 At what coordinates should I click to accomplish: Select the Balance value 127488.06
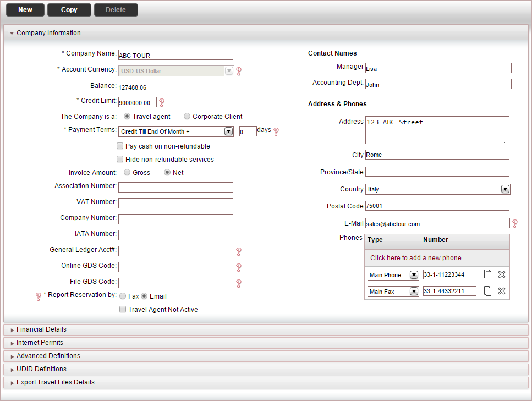[133, 87]
